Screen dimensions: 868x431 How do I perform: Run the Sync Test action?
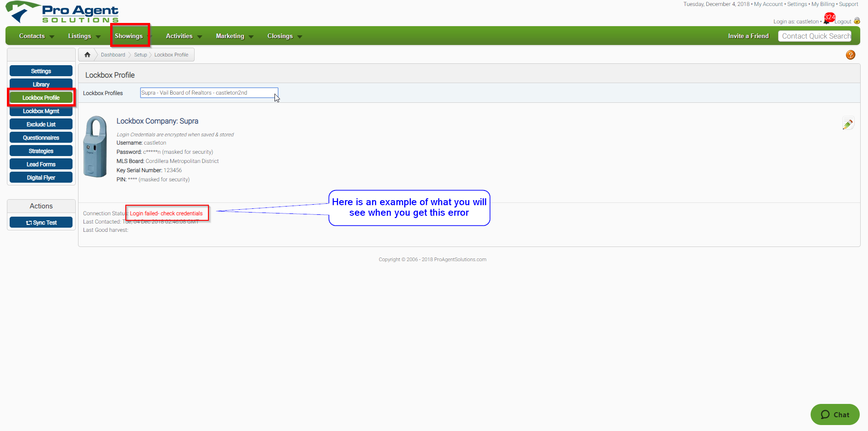[41, 223]
